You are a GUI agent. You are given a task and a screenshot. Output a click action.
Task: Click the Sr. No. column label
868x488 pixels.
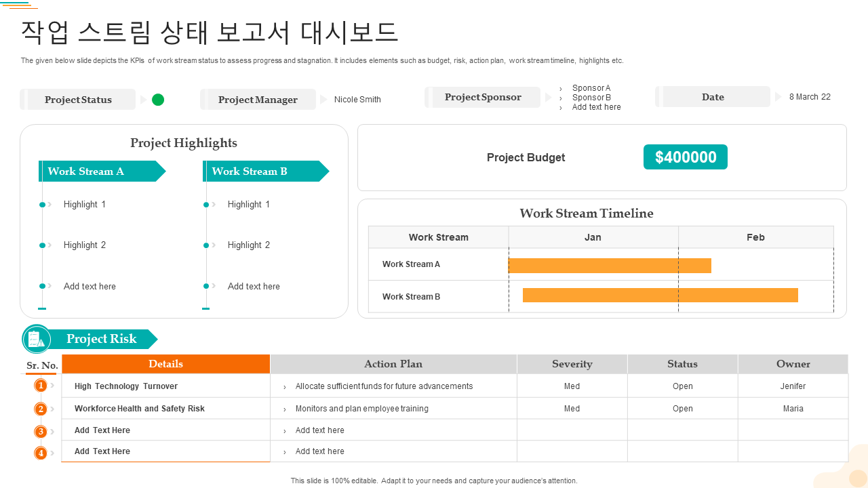pos(42,365)
